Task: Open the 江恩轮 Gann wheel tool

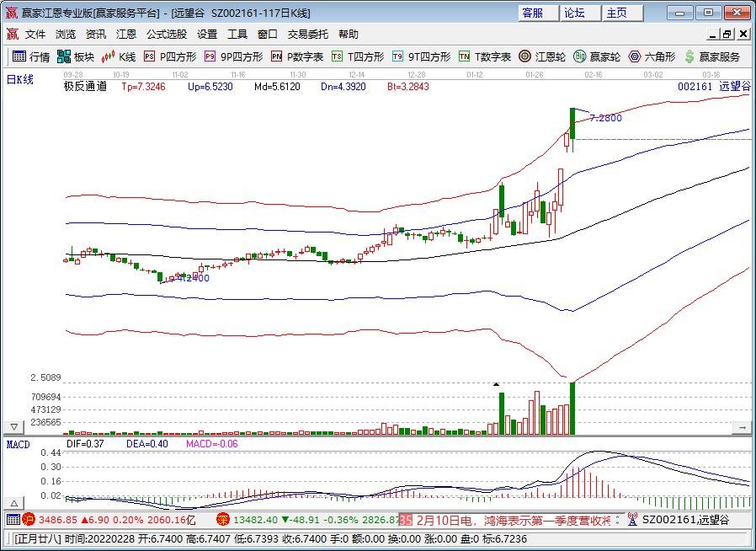Action: [542, 56]
